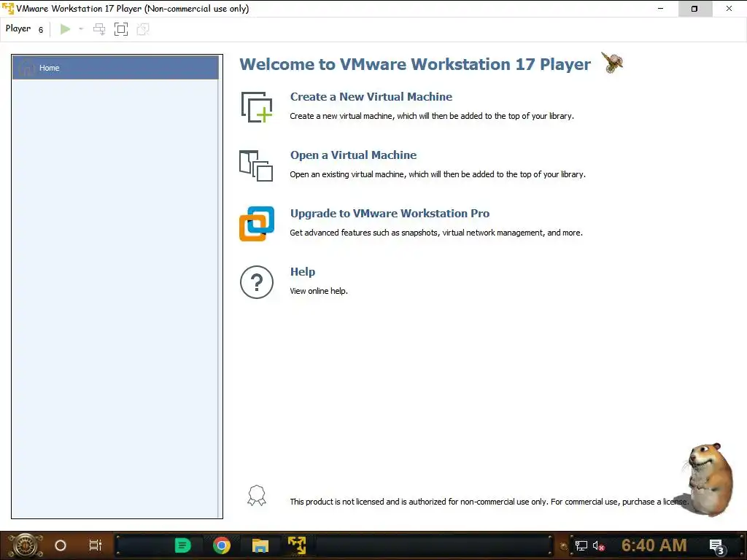The image size is (747, 560).
Task: Open the notification center with 3 alerts
Action: [x=717, y=547]
